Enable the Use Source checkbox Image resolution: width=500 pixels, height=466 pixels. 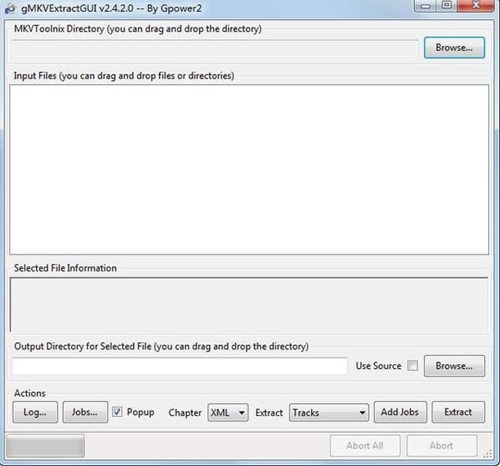(x=413, y=366)
